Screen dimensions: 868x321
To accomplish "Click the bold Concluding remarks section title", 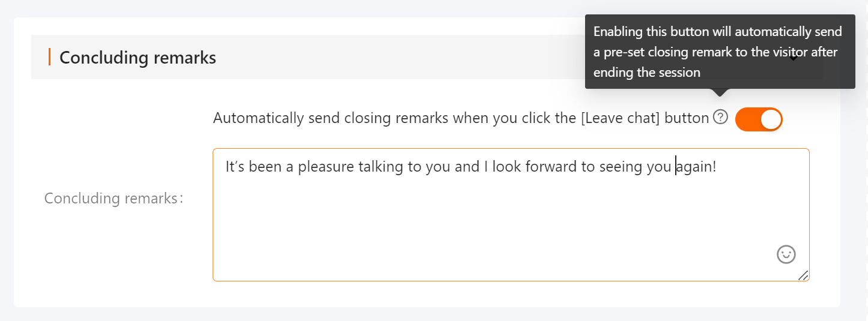I will pyautogui.click(x=138, y=58).
